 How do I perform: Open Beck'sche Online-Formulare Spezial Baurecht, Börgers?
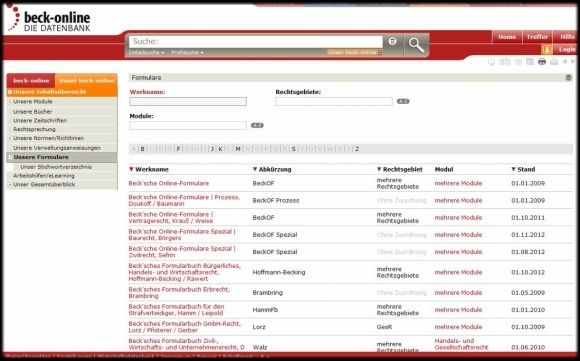pyautogui.click(x=182, y=235)
